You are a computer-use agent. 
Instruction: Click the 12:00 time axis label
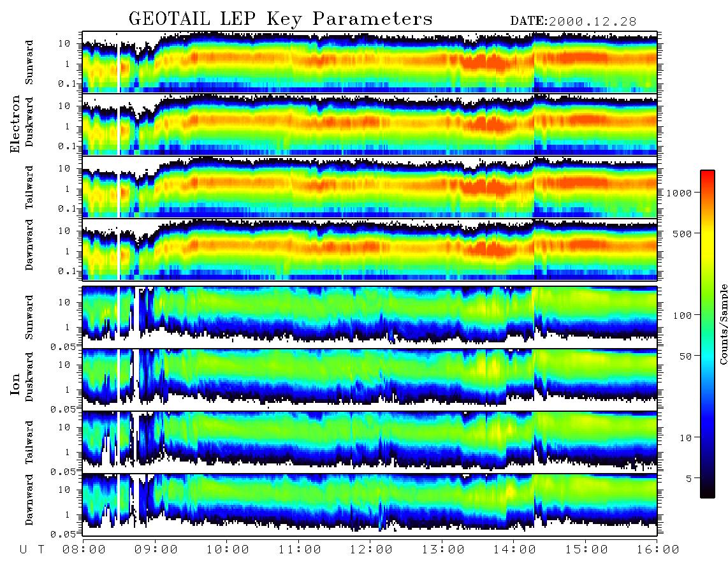point(371,550)
